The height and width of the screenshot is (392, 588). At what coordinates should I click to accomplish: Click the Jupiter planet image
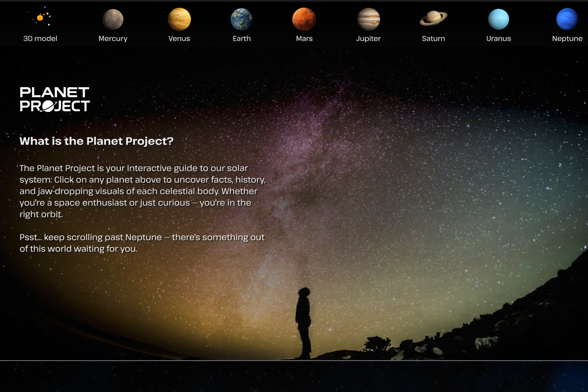tap(368, 19)
